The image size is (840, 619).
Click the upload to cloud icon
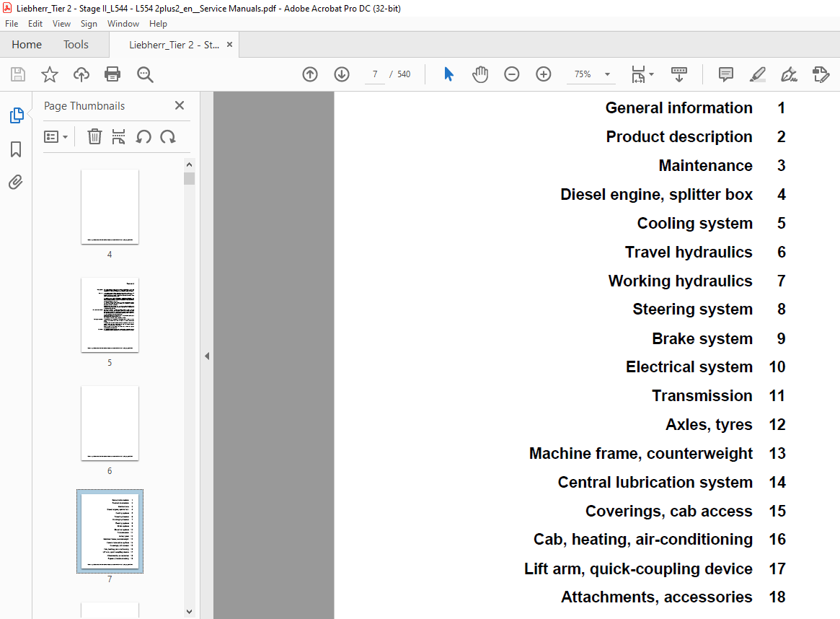pos(81,74)
